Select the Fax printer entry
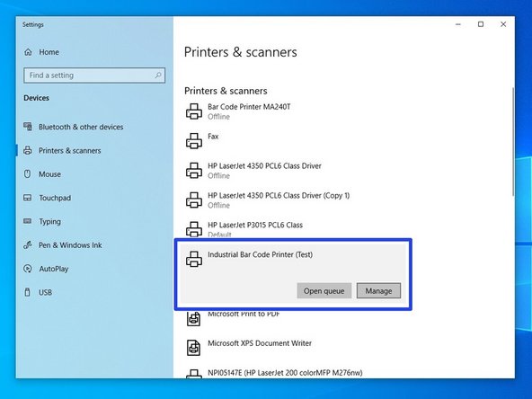 coord(213,137)
